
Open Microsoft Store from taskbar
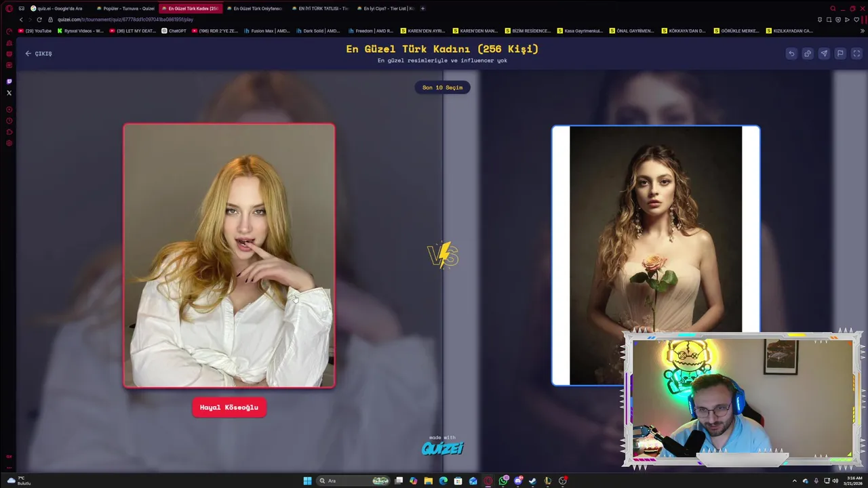coord(458,481)
